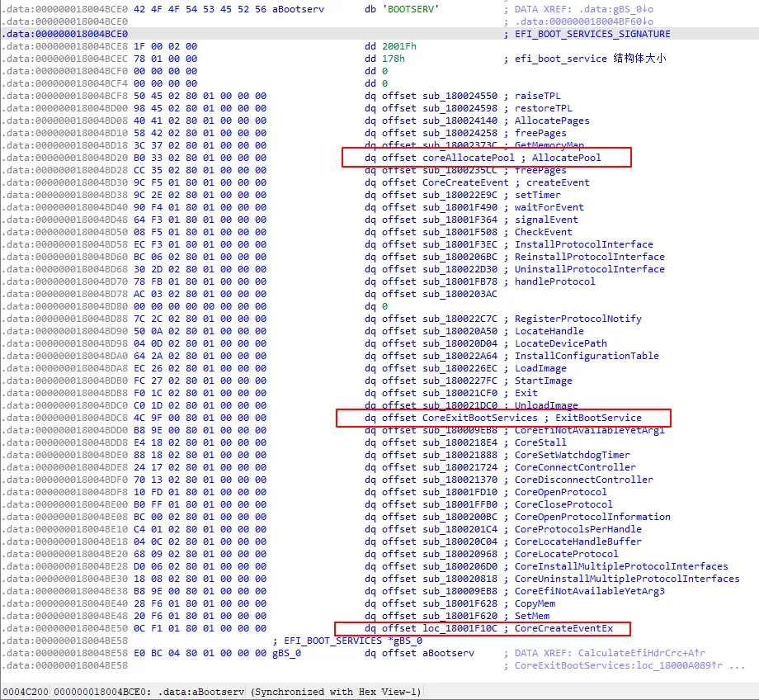The width and height of the screenshot is (759, 700).
Task: Click the StartImage comment
Action: click(x=543, y=381)
